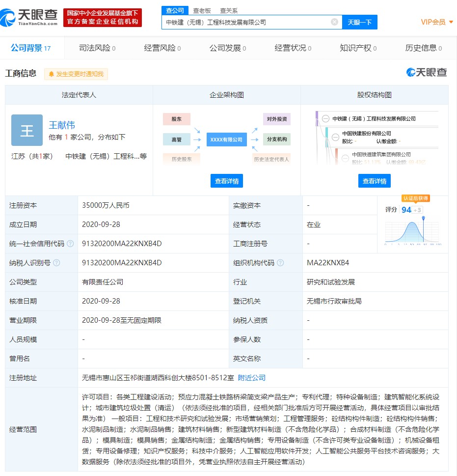
Task: Open 王献伟 legal representative profile
Action: click(62, 125)
